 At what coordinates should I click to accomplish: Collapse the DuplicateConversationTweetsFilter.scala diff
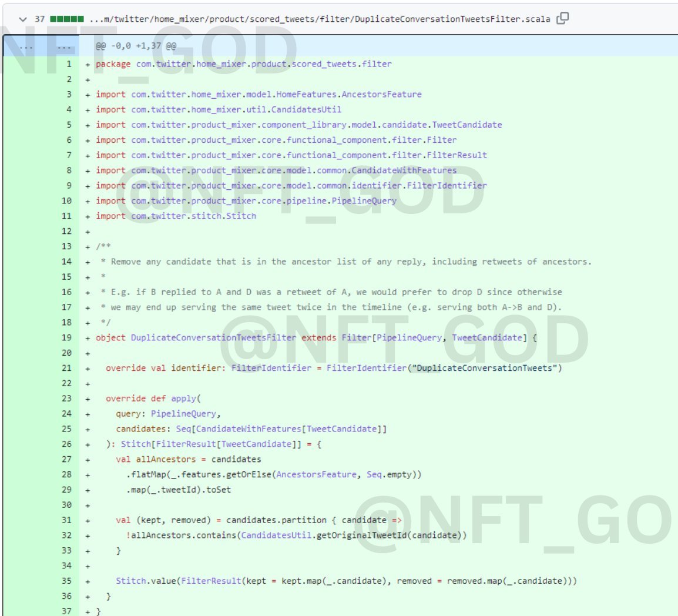click(23, 19)
